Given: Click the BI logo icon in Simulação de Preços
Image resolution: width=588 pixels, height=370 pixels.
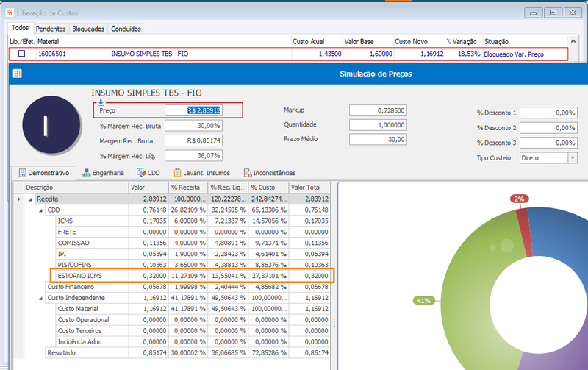Looking at the screenshot, I should click(17, 74).
